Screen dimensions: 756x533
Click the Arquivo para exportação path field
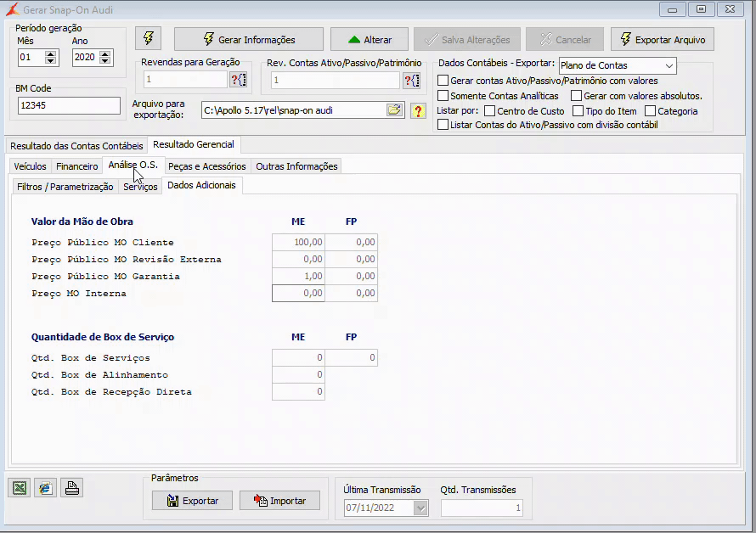(x=294, y=110)
